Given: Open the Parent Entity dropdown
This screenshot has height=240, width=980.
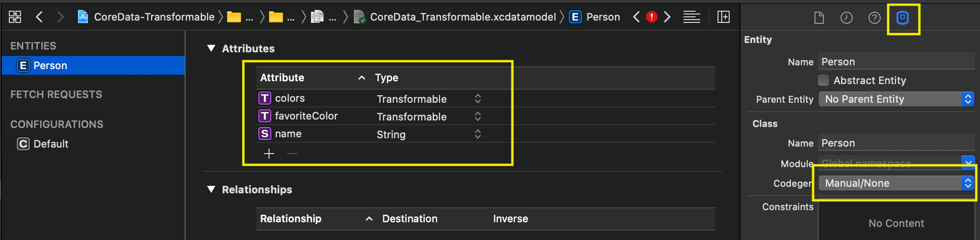Looking at the screenshot, I should coord(896,99).
